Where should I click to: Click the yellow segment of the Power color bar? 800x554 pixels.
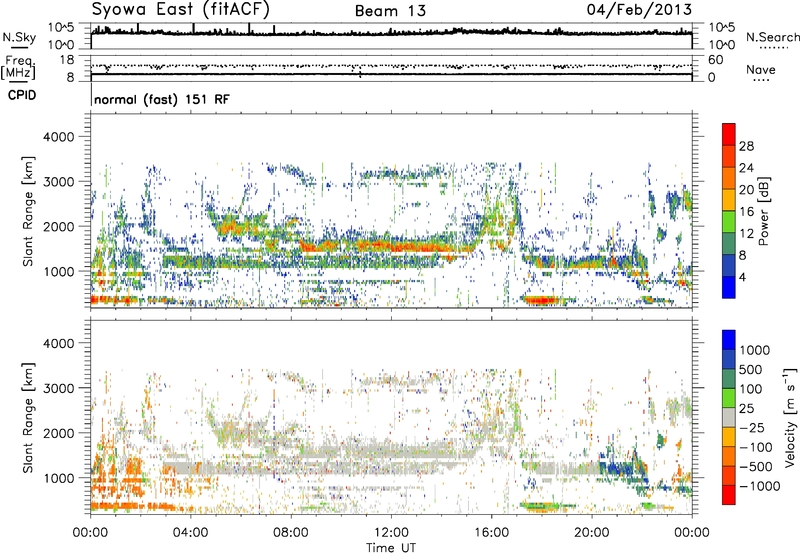pyautogui.click(x=729, y=199)
